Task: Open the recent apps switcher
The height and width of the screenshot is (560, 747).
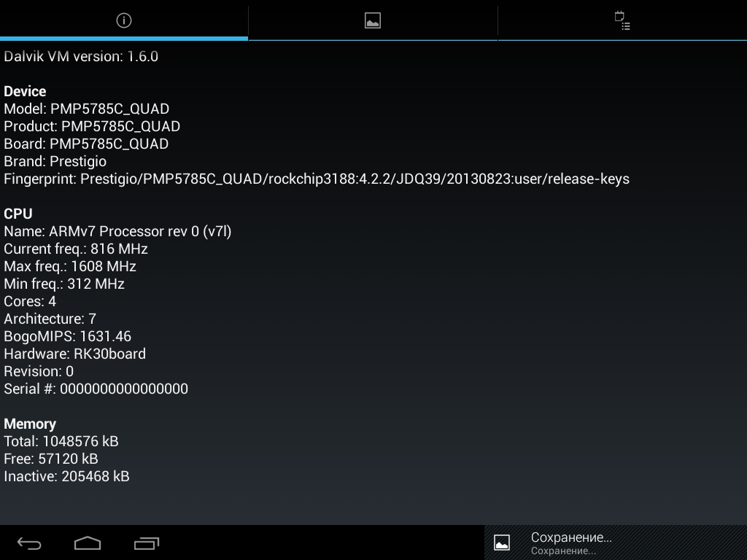Action: (147, 543)
